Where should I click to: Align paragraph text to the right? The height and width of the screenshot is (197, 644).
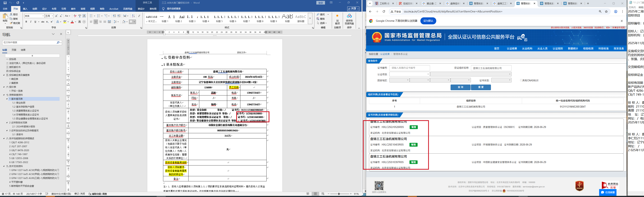coord(100,22)
